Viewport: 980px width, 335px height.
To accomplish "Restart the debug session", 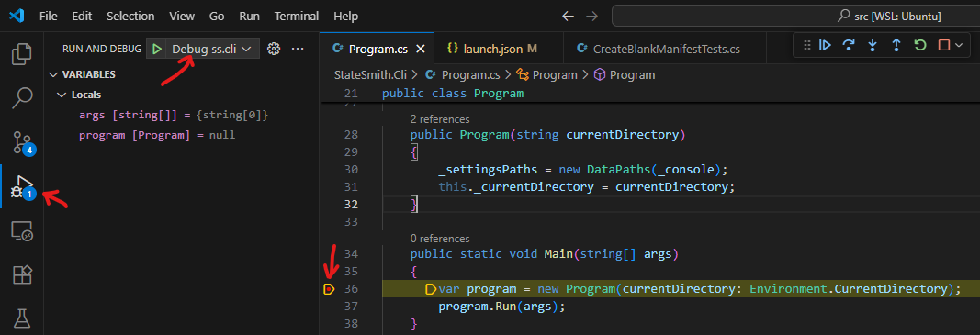I will pyautogui.click(x=920, y=45).
